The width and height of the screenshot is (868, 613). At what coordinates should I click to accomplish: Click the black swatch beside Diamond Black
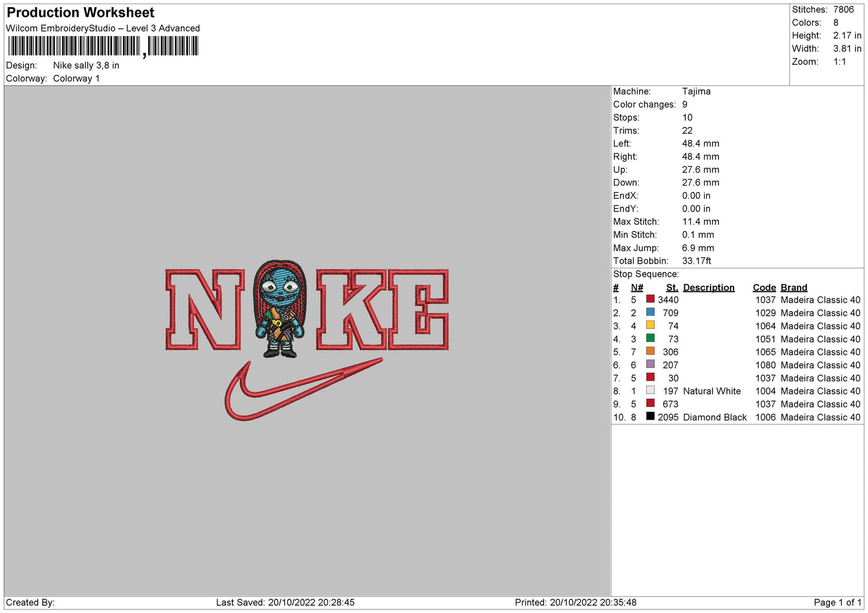[x=650, y=416]
